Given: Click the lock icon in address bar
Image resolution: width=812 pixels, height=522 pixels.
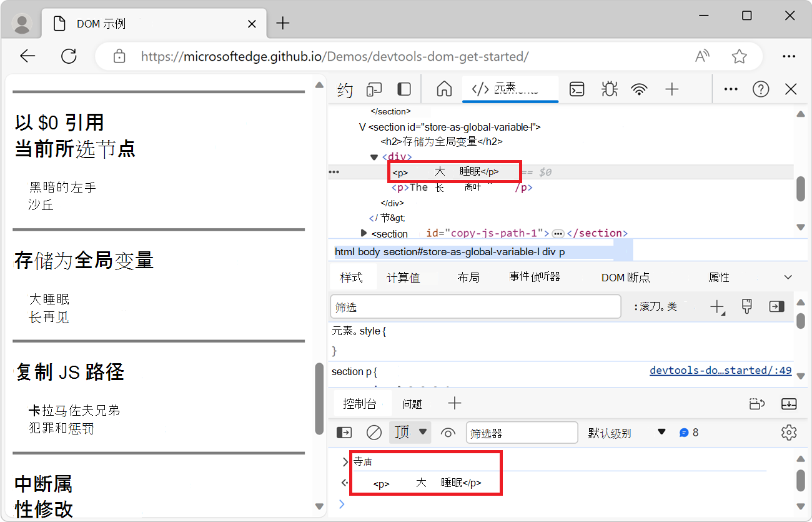Looking at the screenshot, I should click(119, 56).
